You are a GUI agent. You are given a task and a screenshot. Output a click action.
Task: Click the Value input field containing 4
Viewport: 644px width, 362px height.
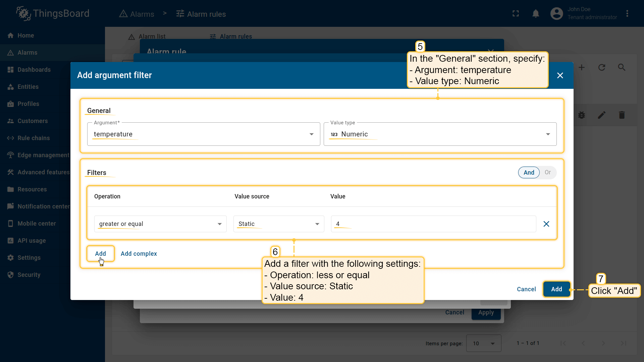[433, 224]
